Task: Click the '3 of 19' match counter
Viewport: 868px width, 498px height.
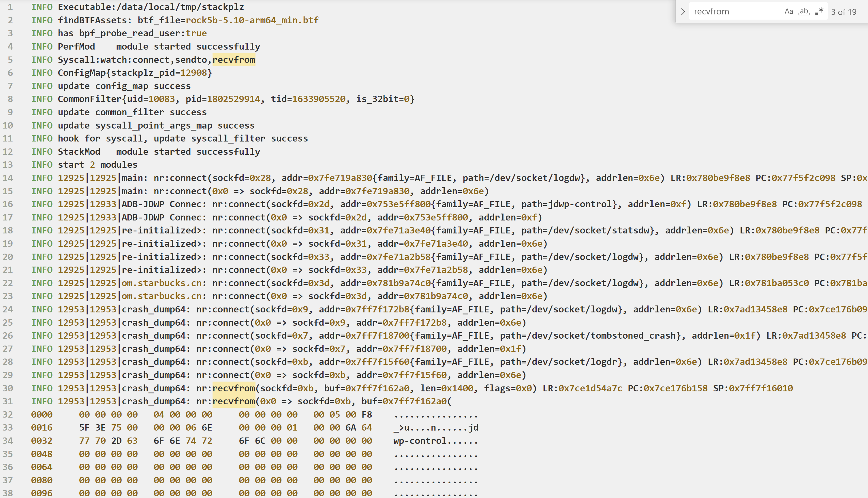Action: [843, 12]
